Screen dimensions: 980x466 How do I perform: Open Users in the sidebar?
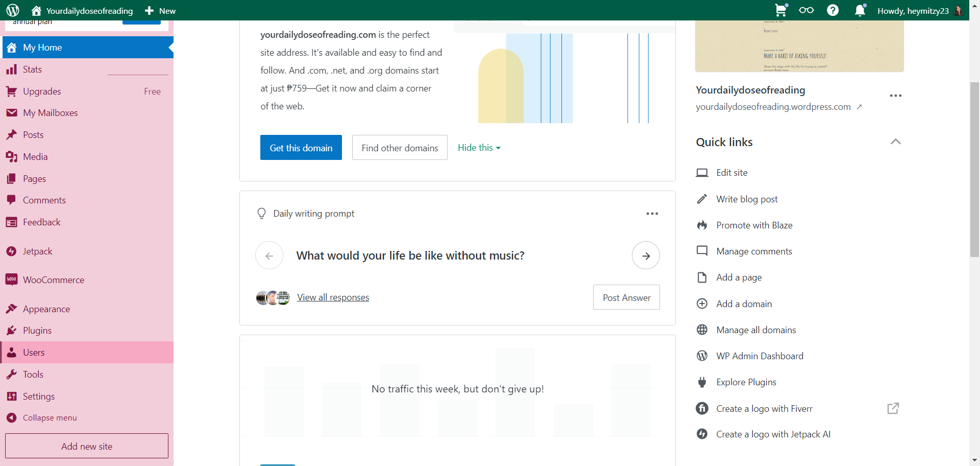pyautogui.click(x=34, y=353)
